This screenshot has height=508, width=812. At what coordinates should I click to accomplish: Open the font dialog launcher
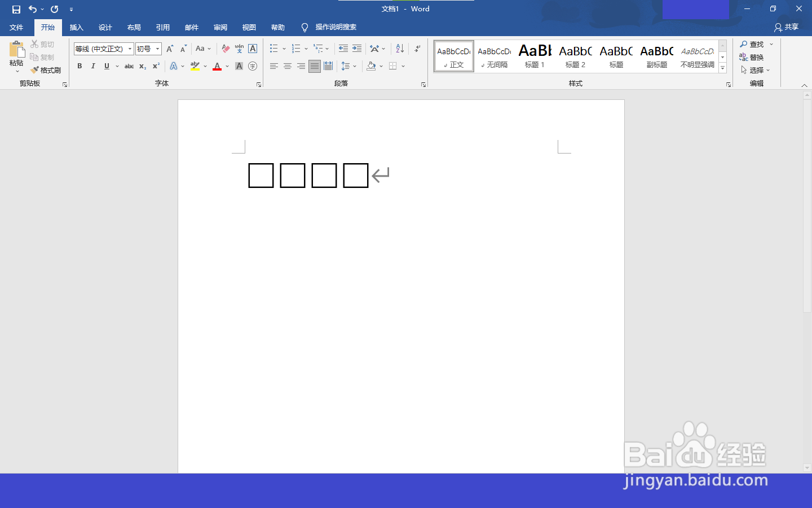[259, 85]
